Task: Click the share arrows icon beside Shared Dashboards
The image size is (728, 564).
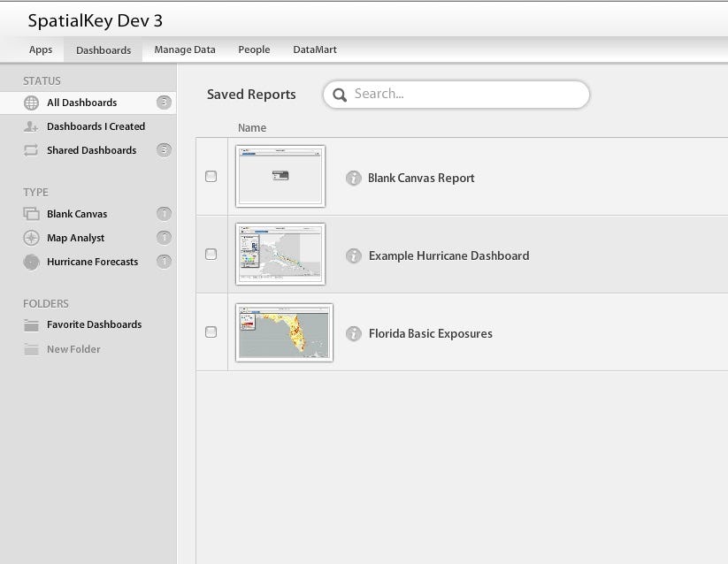Action: tap(31, 150)
